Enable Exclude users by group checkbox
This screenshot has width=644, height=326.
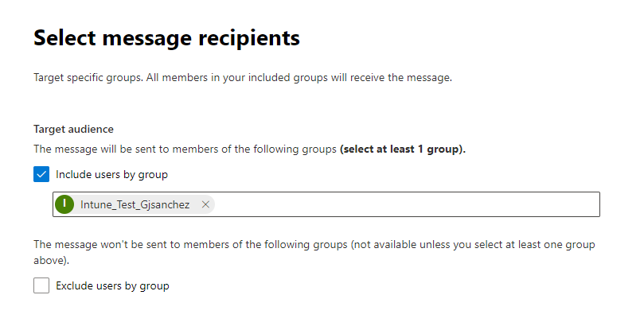pos(41,285)
